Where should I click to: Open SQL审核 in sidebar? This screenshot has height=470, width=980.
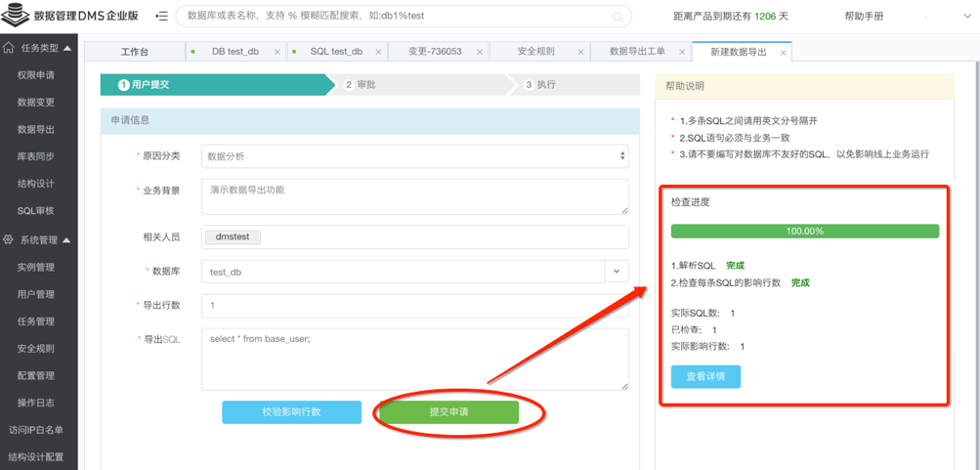35,211
